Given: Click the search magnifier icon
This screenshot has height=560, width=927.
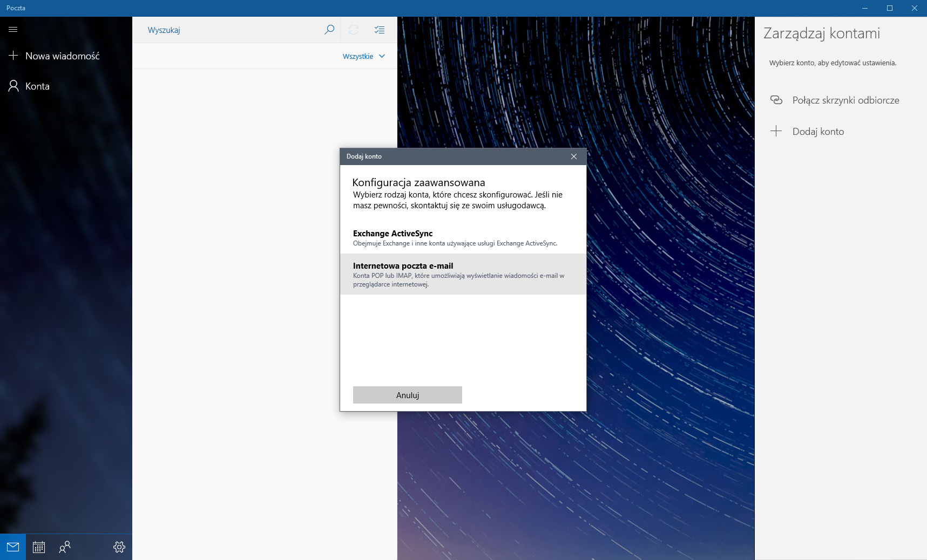Looking at the screenshot, I should (329, 30).
